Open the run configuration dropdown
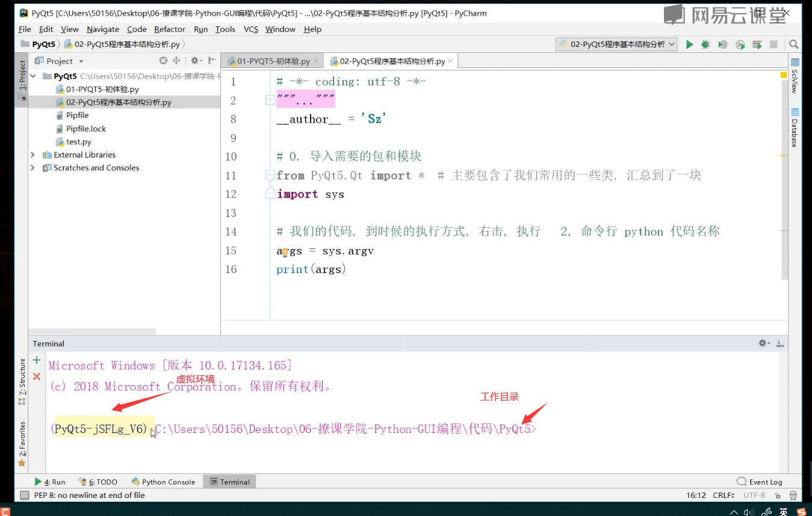Screen dimensions: 812x516 [617, 44]
